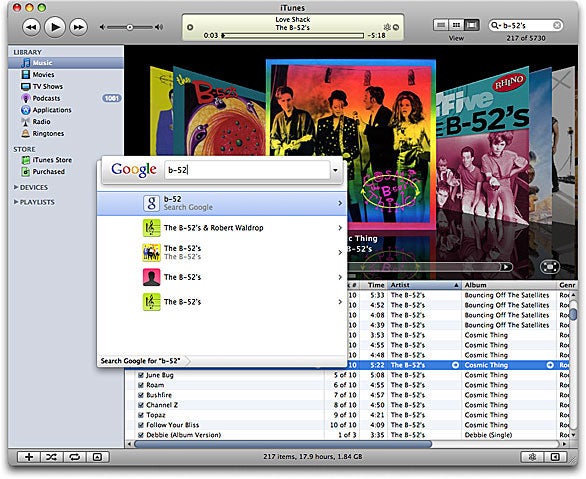Clear the iTunes search field
The width and height of the screenshot is (586, 479).
click(x=556, y=25)
